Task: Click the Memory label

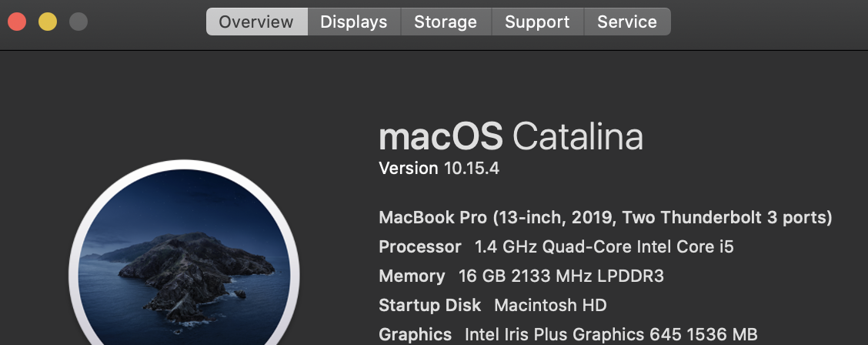Action: pos(412,276)
